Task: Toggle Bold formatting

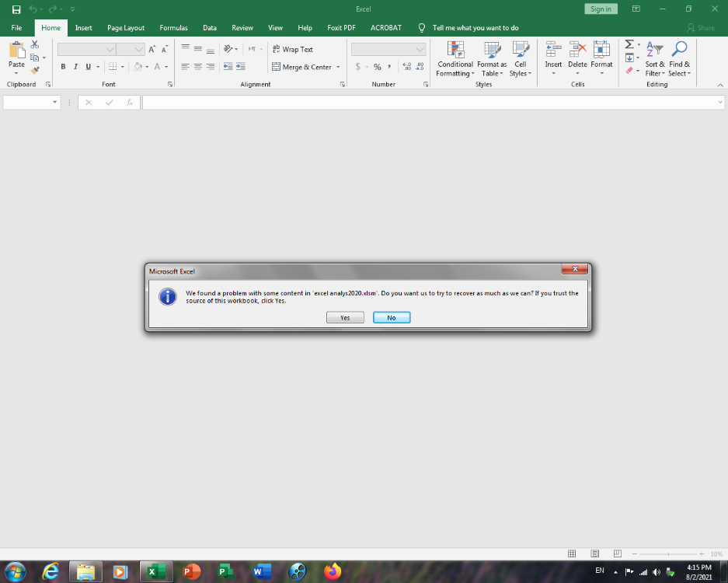Action: pyautogui.click(x=63, y=66)
